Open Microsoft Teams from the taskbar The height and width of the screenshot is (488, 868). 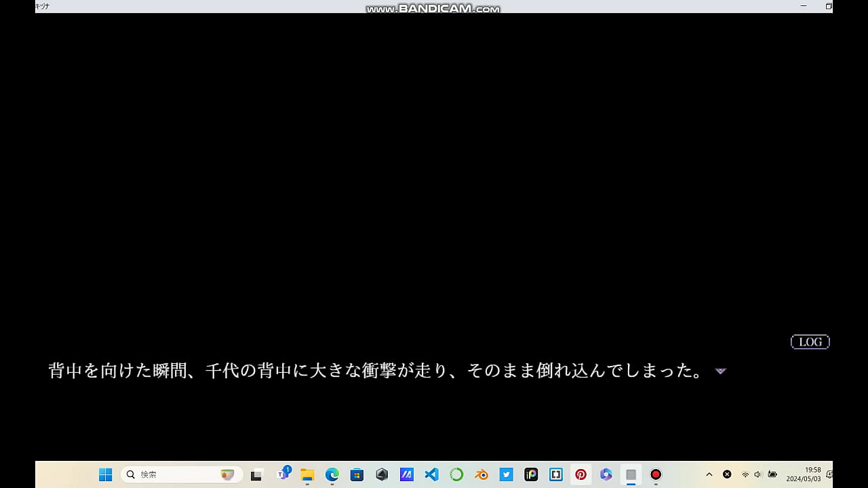click(x=283, y=474)
